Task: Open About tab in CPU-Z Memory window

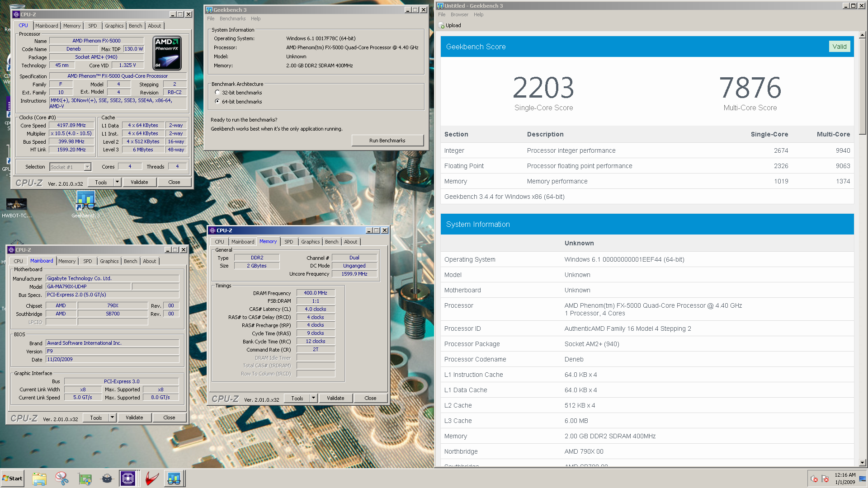Action: (351, 242)
